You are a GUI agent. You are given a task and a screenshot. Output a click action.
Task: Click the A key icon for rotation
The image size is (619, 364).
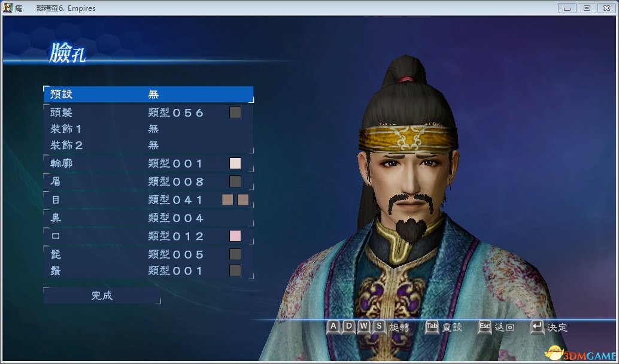click(333, 327)
